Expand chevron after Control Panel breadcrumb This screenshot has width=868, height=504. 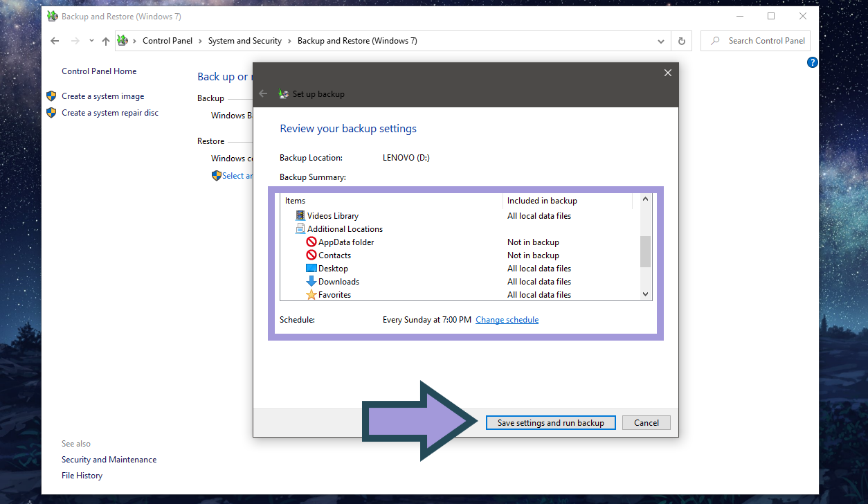point(201,41)
